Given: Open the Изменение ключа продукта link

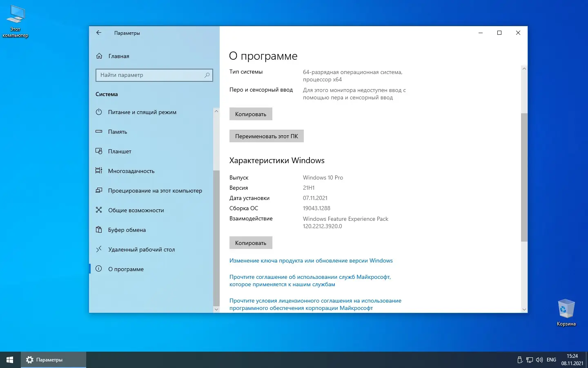Looking at the screenshot, I should (311, 260).
